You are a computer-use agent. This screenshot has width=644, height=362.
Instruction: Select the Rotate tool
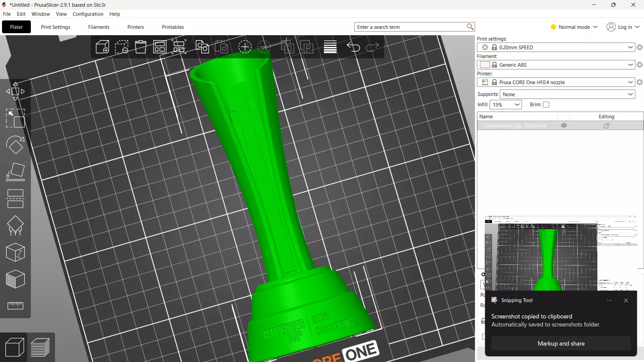click(15, 145)
